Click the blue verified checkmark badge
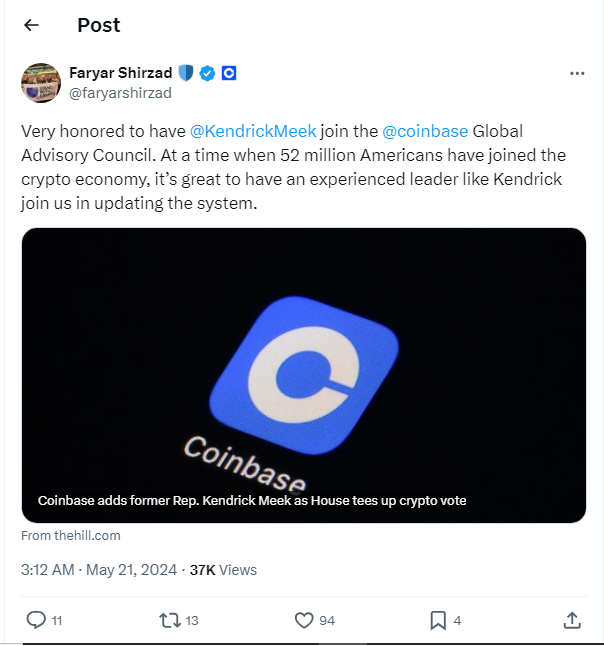 click(208, 73)
